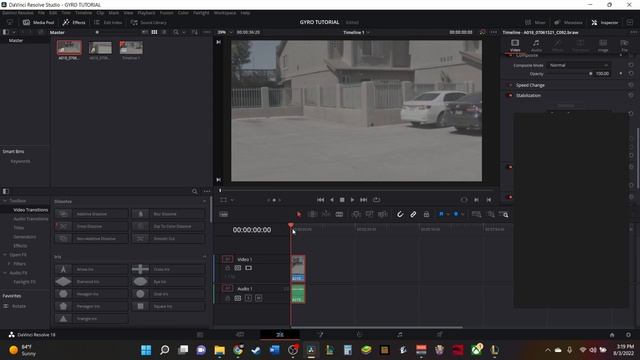Open the Effects panel button
The image size is (640, 360).
coord(74,22)
